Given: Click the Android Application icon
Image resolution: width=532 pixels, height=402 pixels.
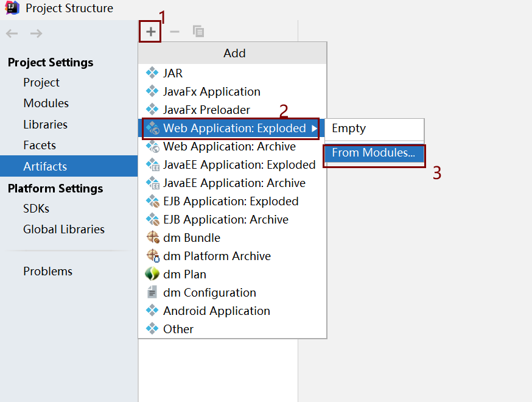Looking at the screenshot, I should click(x=152, y=311).
